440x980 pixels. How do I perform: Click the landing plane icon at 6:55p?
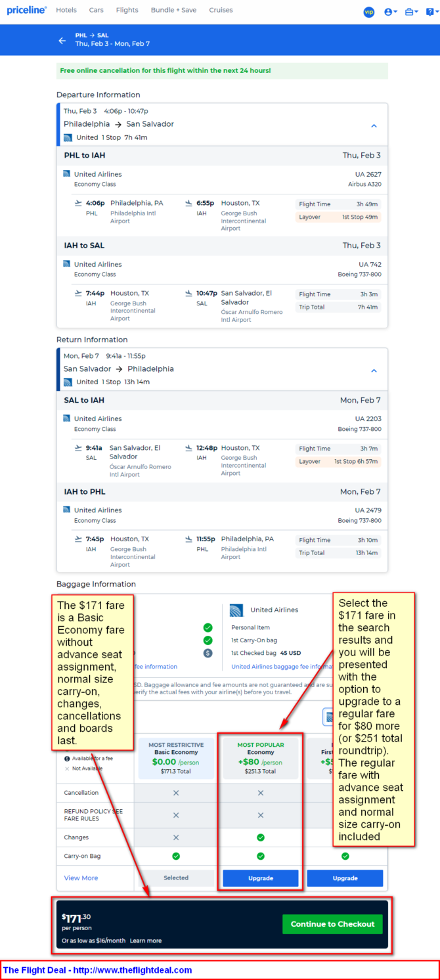(189, 203)
